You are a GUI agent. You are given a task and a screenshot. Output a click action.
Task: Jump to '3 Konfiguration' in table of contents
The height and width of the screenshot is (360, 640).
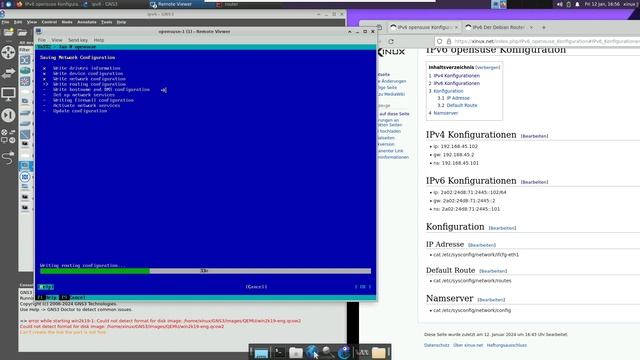(446, 91)
